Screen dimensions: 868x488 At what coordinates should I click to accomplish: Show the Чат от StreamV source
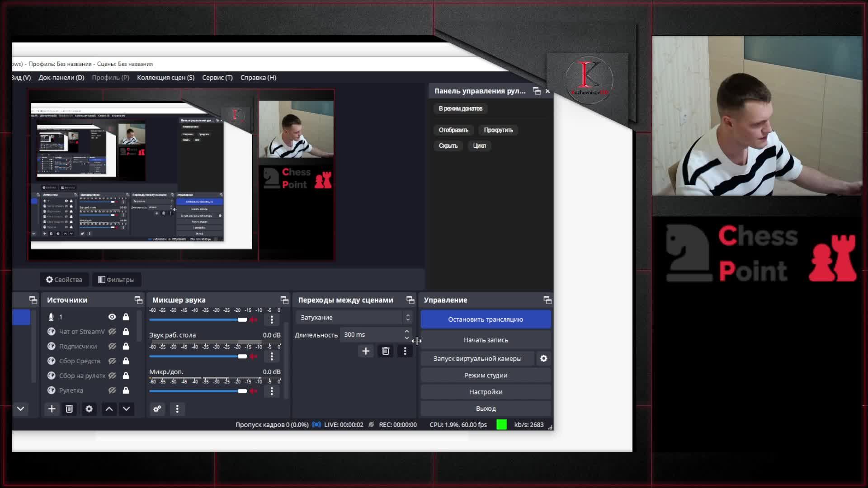coord(112,332)
